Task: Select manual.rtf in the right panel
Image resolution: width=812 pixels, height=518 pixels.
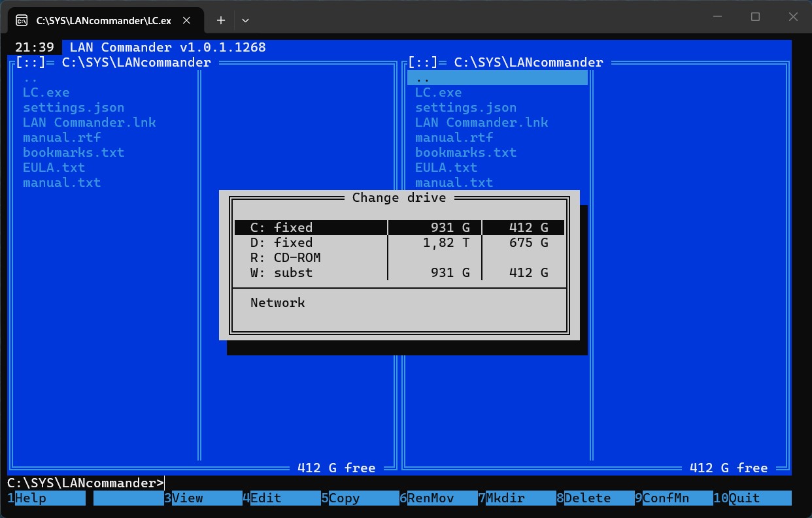Action: [x=454, y=138]
